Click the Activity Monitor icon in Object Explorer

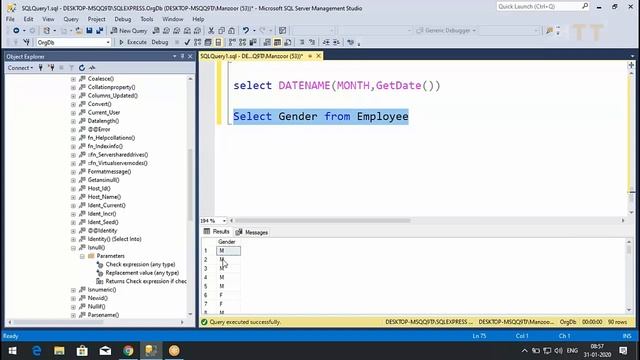pos(92,68)
